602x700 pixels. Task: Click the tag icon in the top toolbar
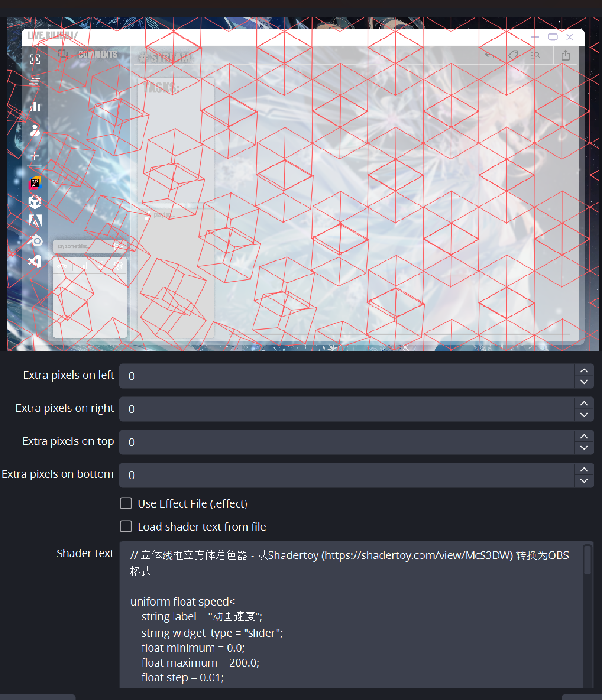pos(513,55)
